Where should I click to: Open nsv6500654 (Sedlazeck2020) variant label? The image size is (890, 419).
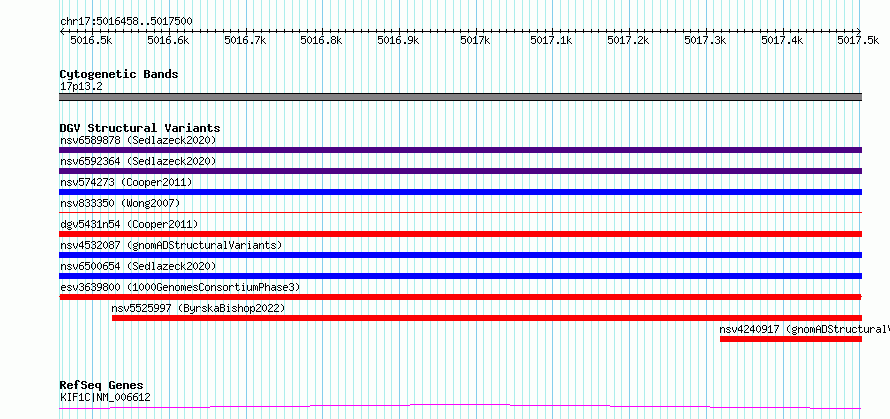pos(138,266)
